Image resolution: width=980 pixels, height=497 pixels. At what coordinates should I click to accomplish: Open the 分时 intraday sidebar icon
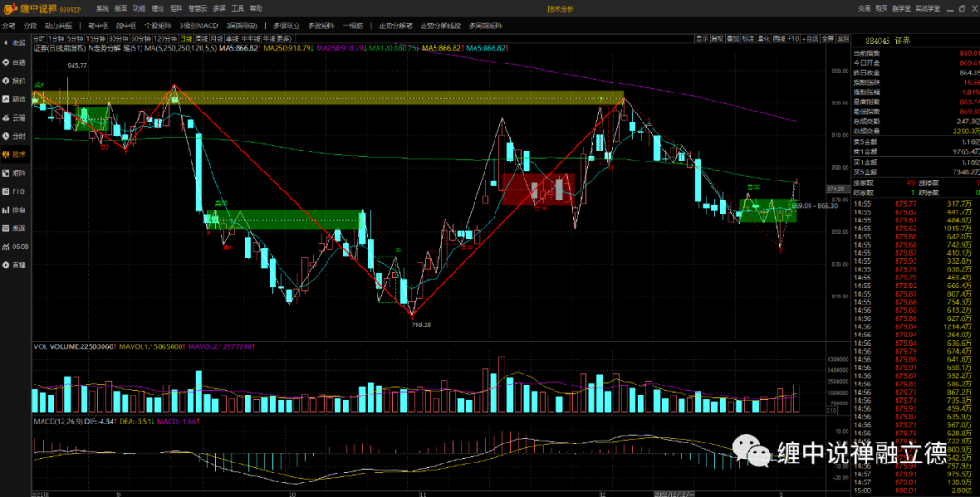point(15,136)
